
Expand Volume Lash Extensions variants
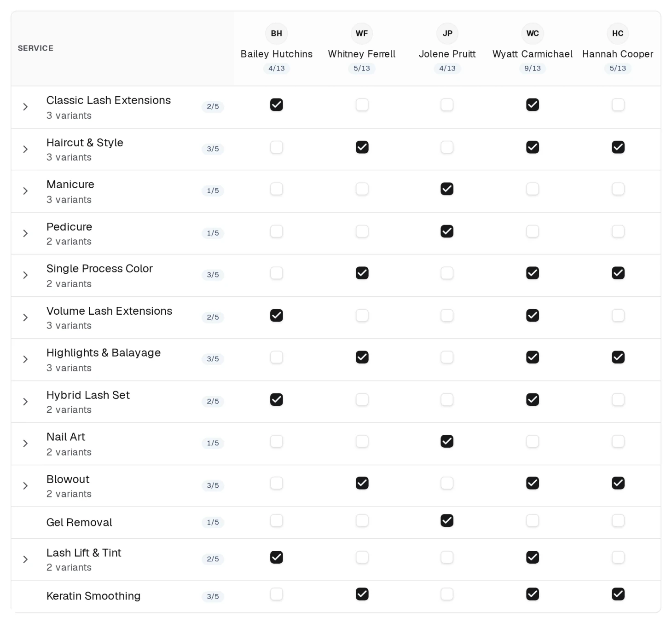[25, 317]
